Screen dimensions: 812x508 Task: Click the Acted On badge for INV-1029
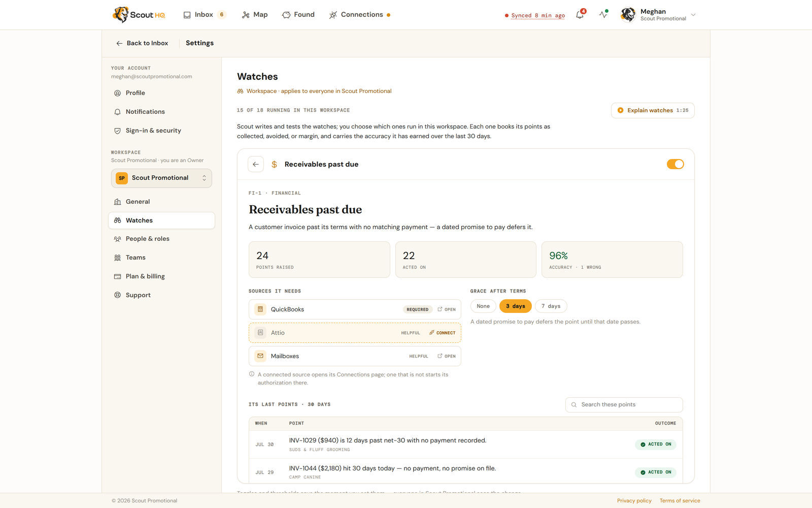tap(656, 444)
